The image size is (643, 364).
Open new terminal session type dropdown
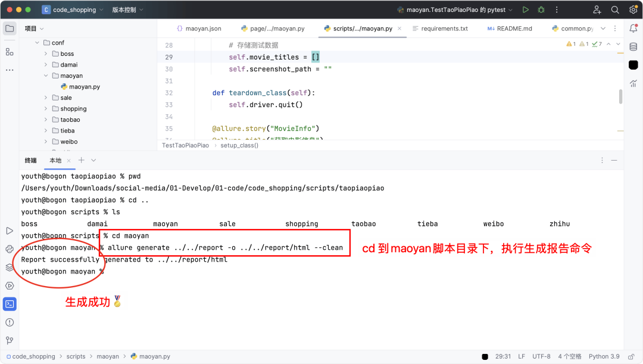pos(93,160)
